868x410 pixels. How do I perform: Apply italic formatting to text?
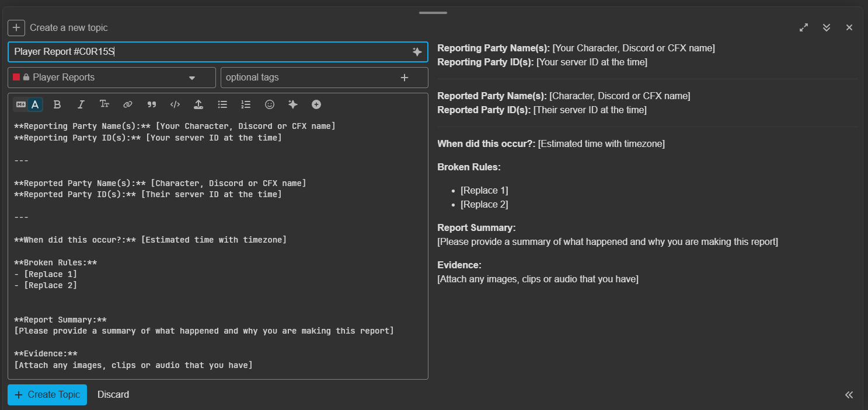[81, 104]
